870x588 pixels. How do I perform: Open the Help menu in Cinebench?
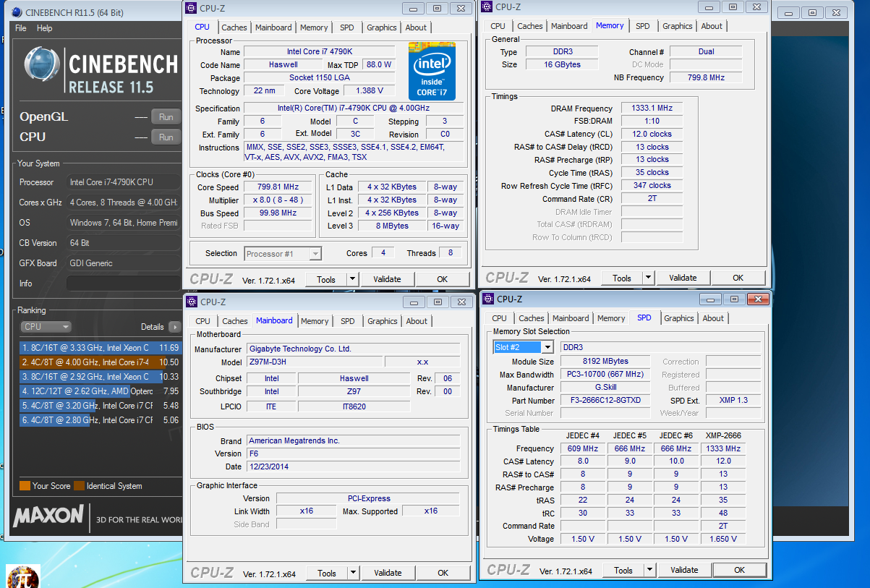[x=45, y=28]
